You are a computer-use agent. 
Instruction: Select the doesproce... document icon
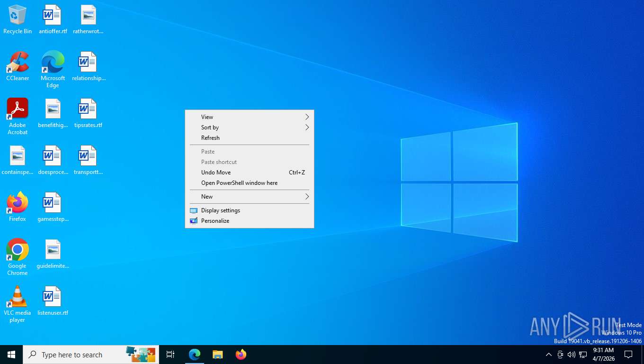pos(53,161)
